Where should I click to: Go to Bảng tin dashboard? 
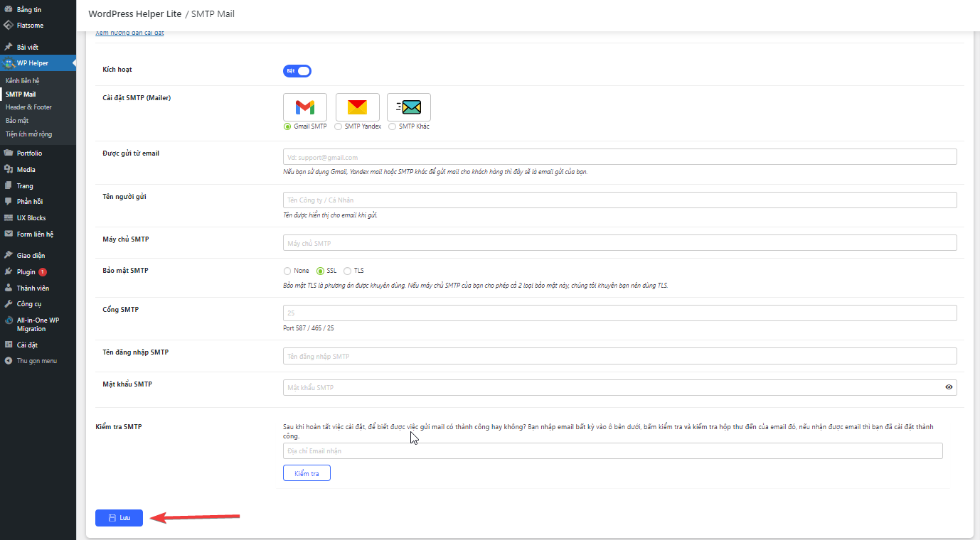(28, 10)
